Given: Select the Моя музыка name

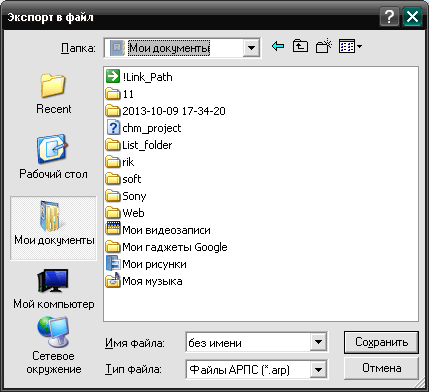Looking at the screenshot, I should pyautogui.click(x=152, y=281).
